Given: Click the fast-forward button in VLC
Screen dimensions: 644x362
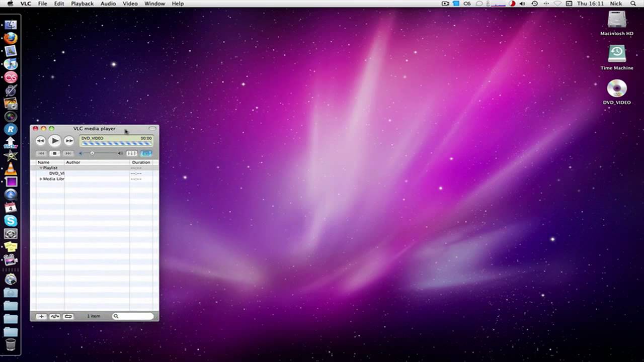Looking at the screenshot, I should click(69, 141).
